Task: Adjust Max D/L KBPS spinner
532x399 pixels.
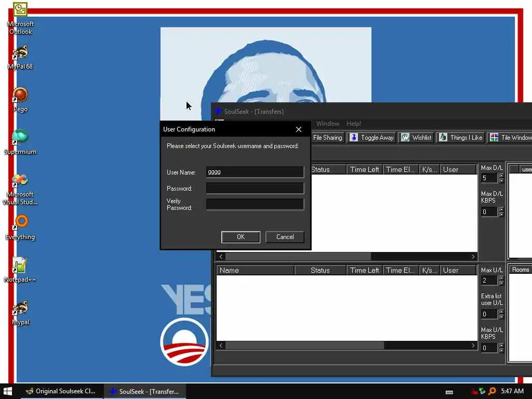Action: pyautogui.click(x=501, y=212)
